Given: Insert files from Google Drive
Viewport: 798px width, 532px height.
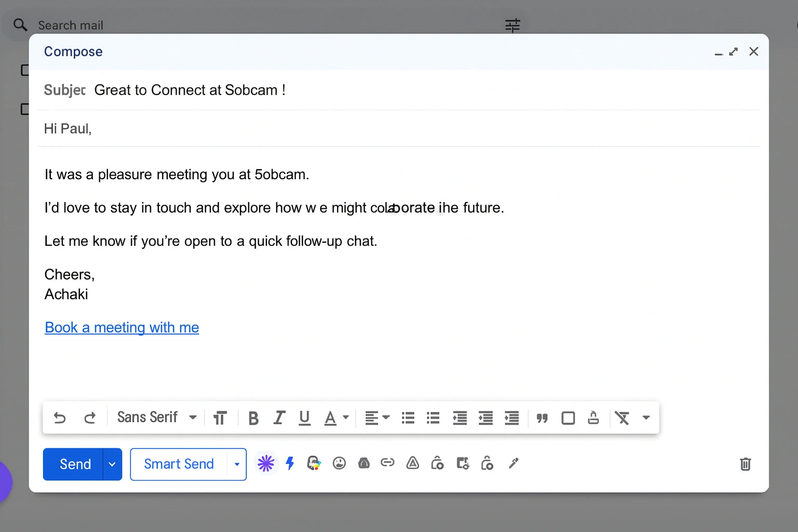Looking at the screenshot, I should [x=413, y=463].
